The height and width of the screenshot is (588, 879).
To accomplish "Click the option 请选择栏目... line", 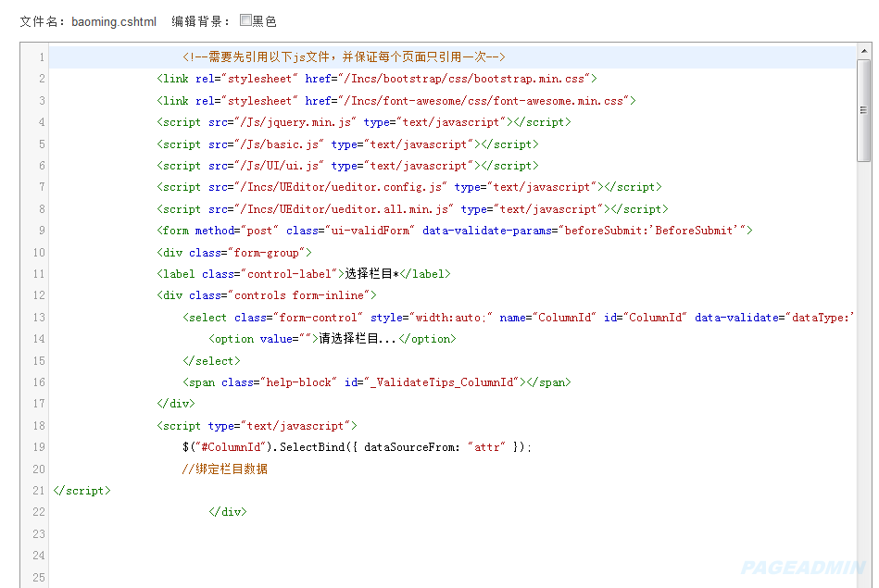I will 333,339.
